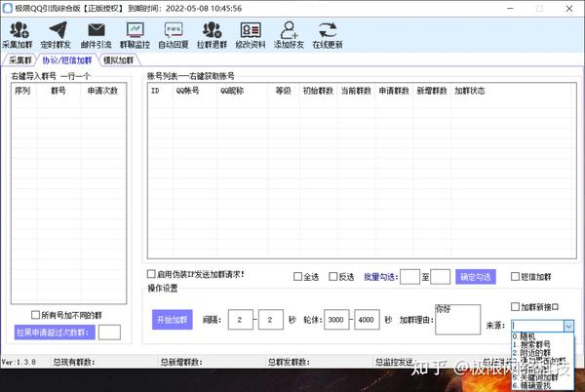This screenshot has width=585, height=392.
Task: Click the 轮休 field showing 3000
Action: (x=336, y=320)
